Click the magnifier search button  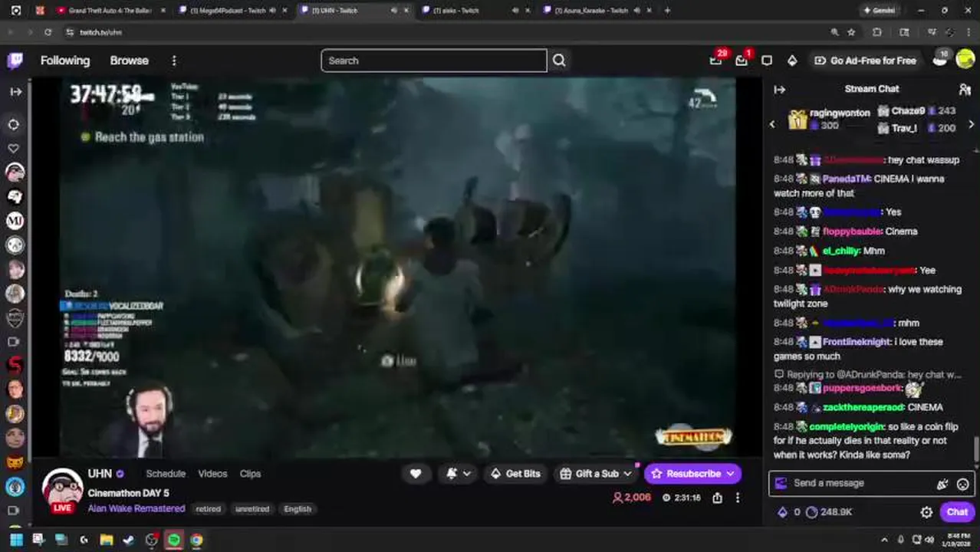(559, 61)
